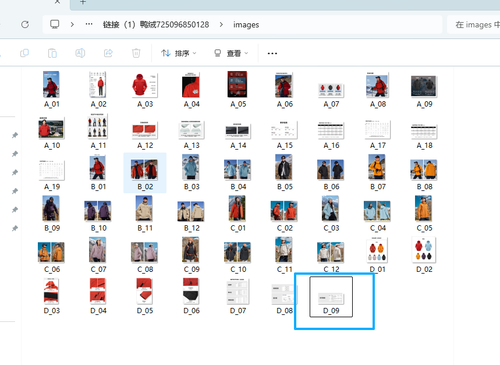Click the A_15 file name label

(x=284, y=146)
